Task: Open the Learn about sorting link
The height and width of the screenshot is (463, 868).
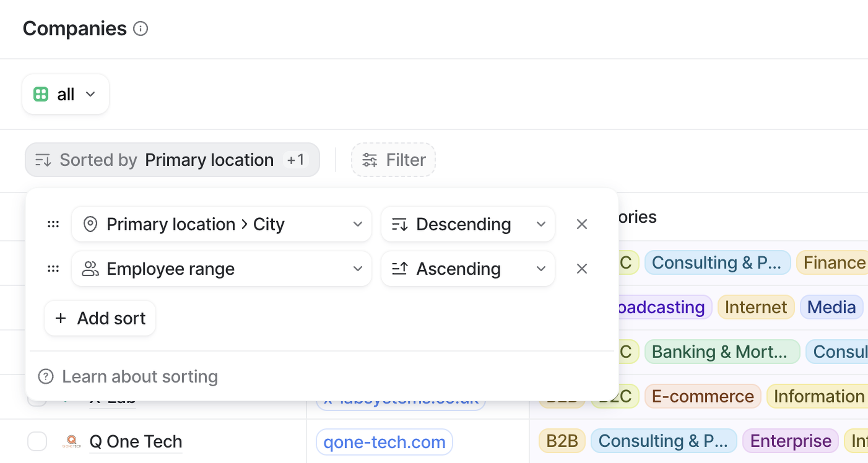Action: coord(139,376)
